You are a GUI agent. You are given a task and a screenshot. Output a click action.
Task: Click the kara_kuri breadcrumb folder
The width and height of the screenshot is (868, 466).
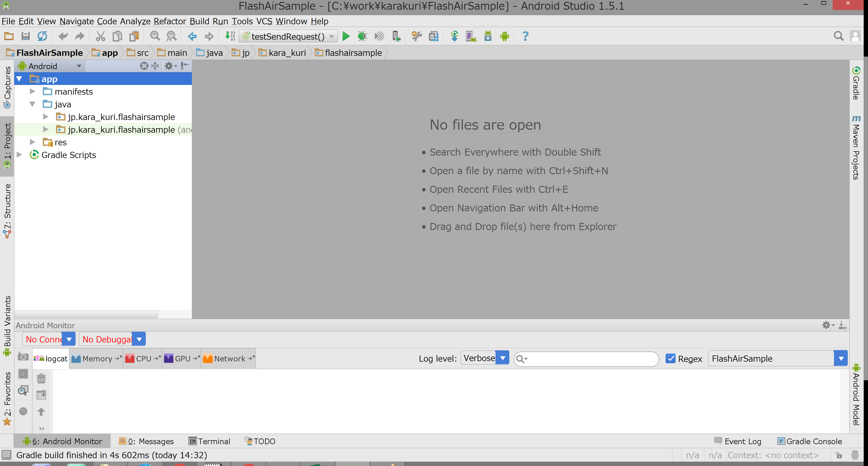coord(282,53)
